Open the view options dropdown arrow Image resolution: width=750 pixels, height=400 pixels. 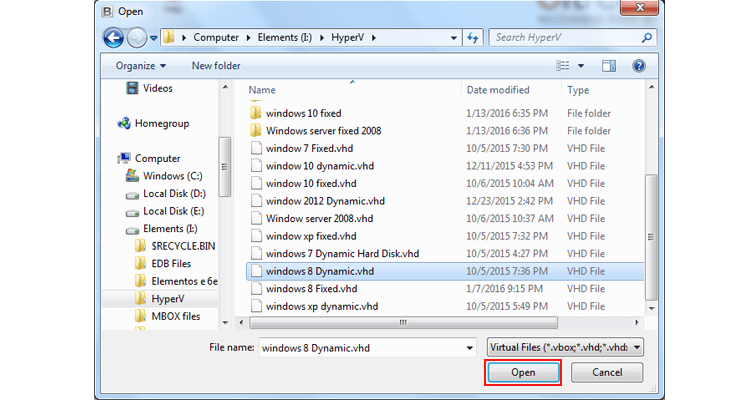point(581,66)
